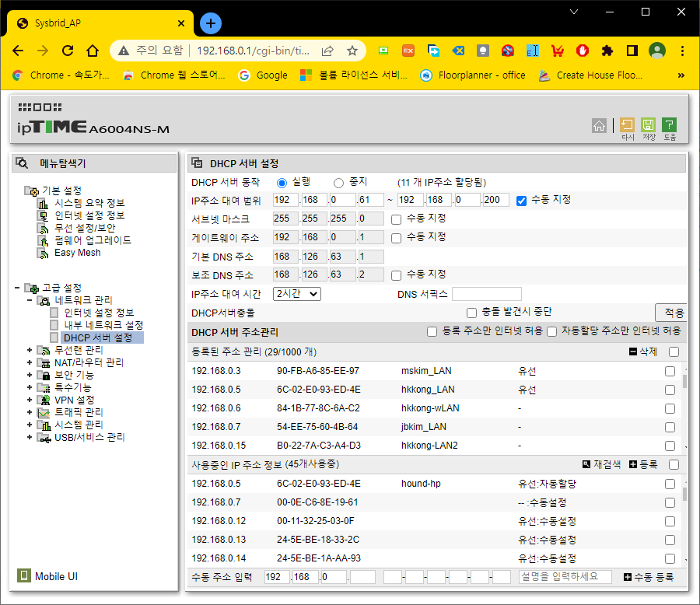Go to browser home page icon
Viewport: 700px width, 605px height.
[93, 51]
